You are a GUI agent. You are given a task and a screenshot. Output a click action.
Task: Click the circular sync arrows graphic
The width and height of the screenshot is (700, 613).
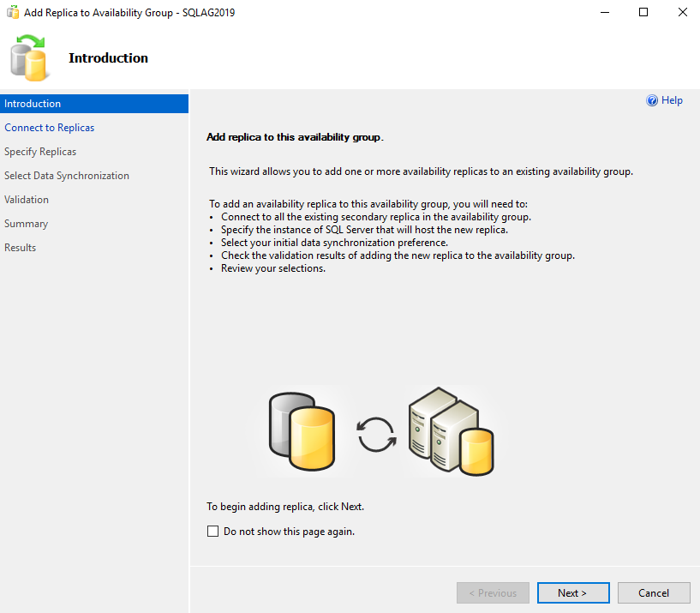coord(377,433)
